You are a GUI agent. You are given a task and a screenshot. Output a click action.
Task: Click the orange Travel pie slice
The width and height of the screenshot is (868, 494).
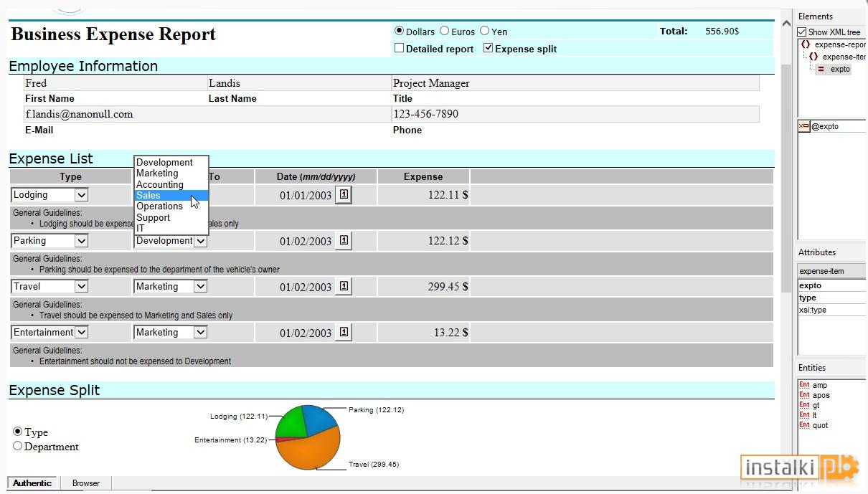click(310, 452)
